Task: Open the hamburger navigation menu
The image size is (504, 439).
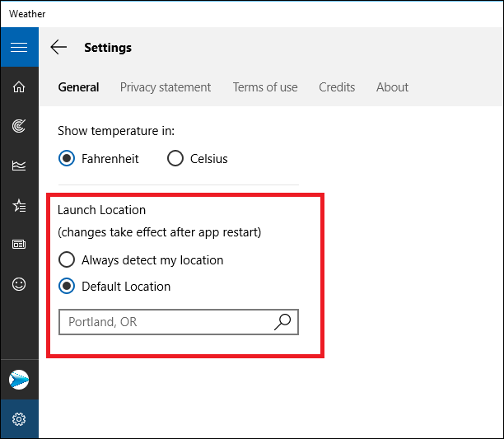Action: pos(19,47)
